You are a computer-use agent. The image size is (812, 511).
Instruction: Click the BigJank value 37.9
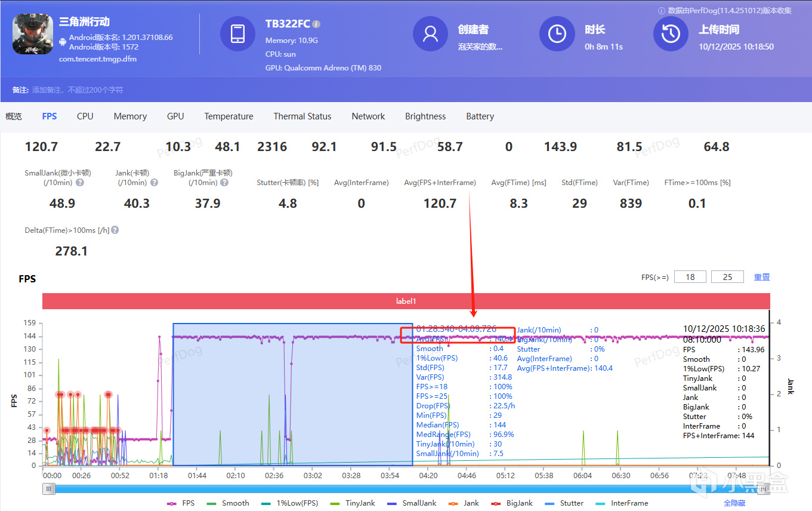tap(208, 204)
